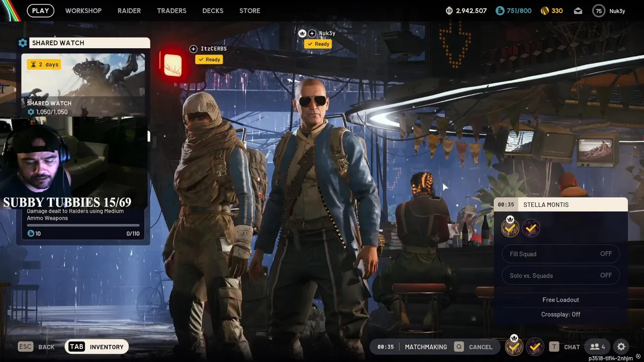Toggle Solo vs. Squads option
The width and height of the screenshot is (644, 362).
pyautogui.click(x=560, y=276)
